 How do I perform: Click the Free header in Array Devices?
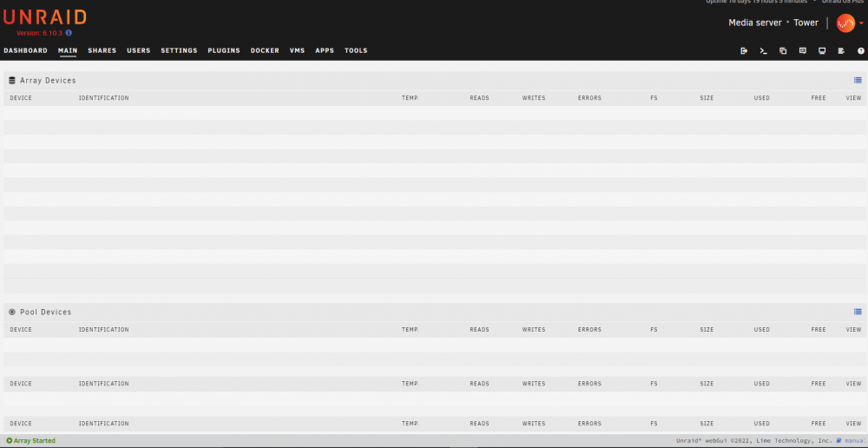(x=819, y=98)
